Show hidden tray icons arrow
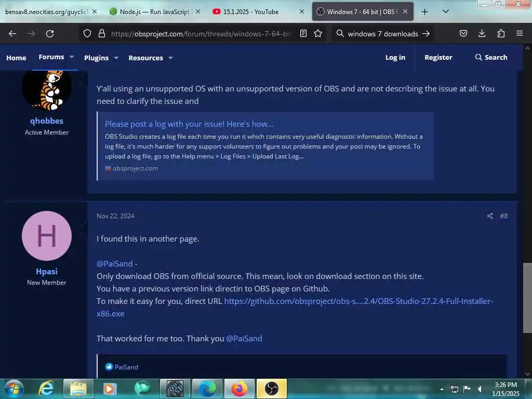 point(442,389)
